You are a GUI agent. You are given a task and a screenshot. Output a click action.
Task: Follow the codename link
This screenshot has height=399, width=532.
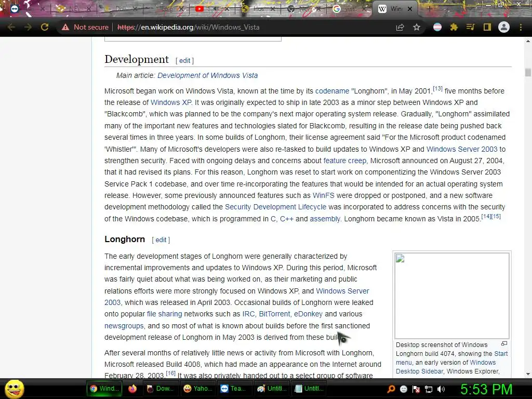point(332,91)
